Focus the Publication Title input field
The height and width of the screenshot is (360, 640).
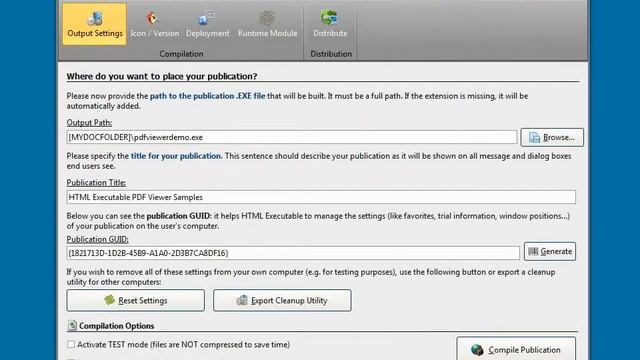click(x=321, y=197)
